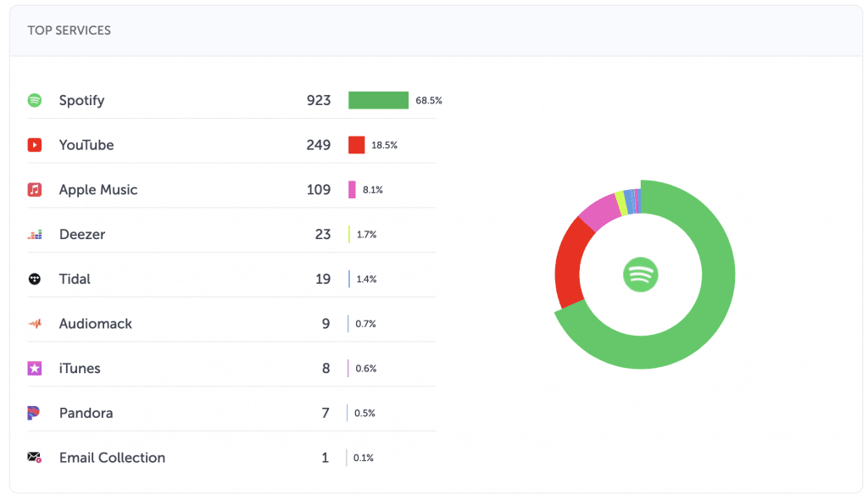Click the 0.1% percentage label
This screenshot has height=501, width=868.
[363, 458]
